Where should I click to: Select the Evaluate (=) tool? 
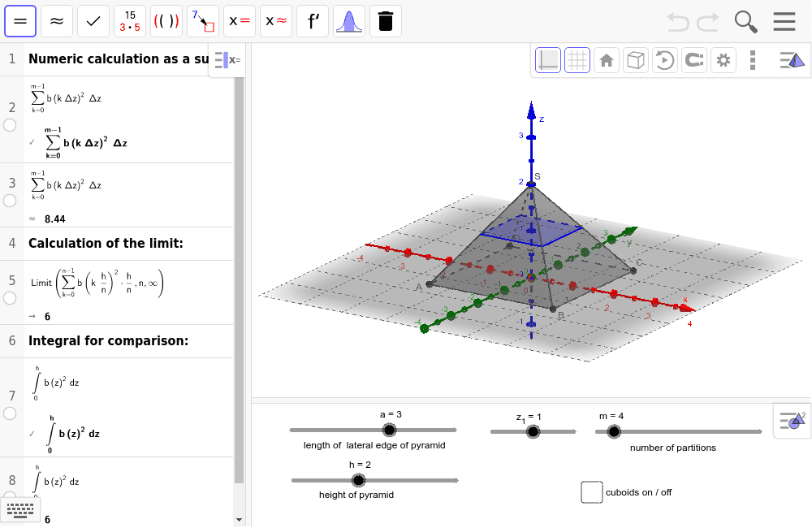pos(20,21)
